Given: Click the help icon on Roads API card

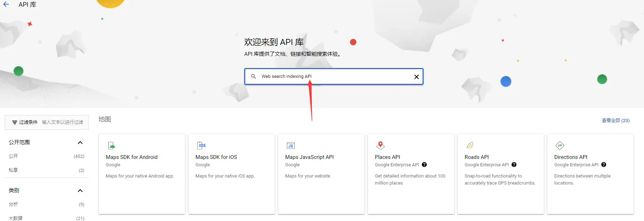Looking at the screenshot, I should (x=514, y=165).
